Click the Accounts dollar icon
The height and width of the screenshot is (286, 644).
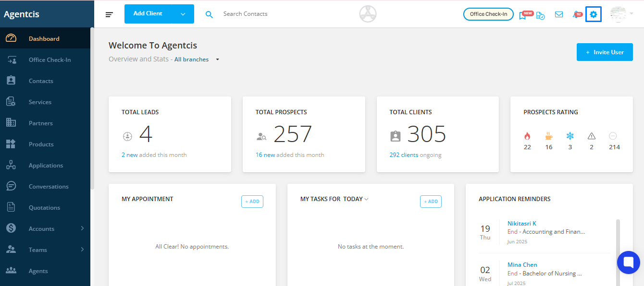(11, 228)
